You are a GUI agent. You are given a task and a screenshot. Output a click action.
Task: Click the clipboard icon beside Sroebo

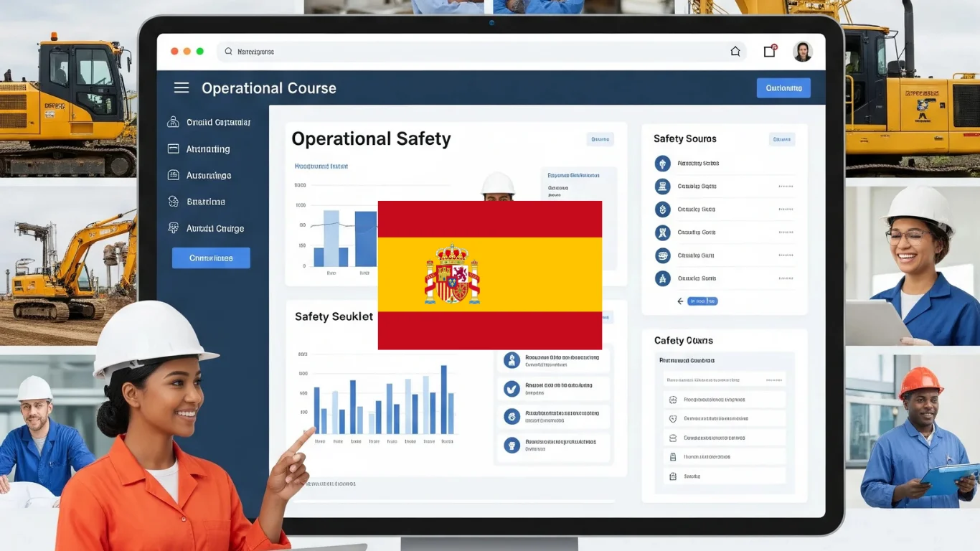click(672, 476)
